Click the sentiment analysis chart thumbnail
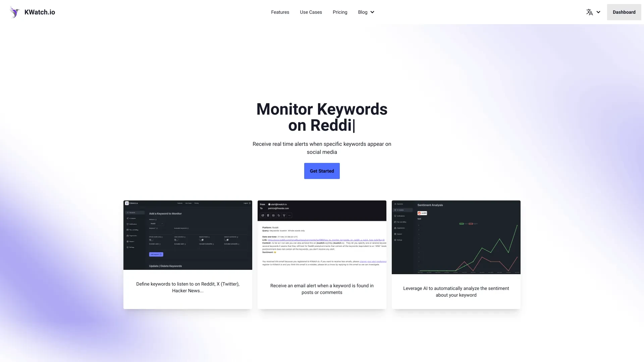The image size is (644, 362). pyautogui.click(x=456, y=237)
